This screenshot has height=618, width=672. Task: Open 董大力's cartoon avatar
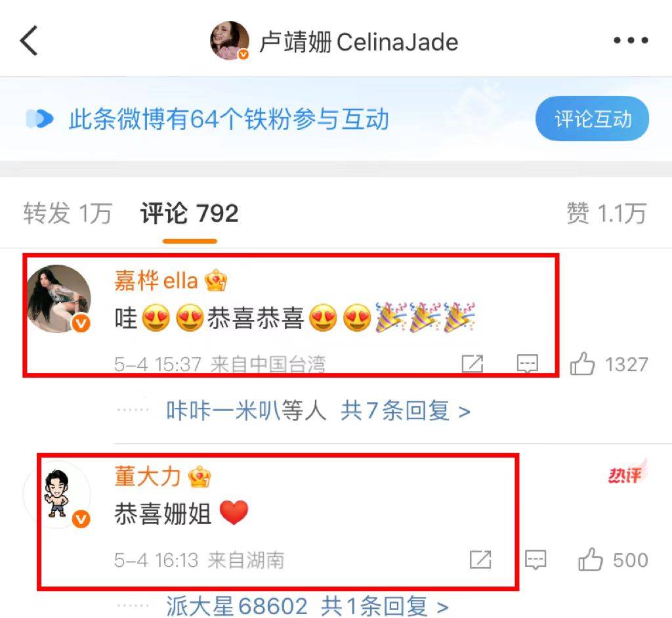[57, 494]
